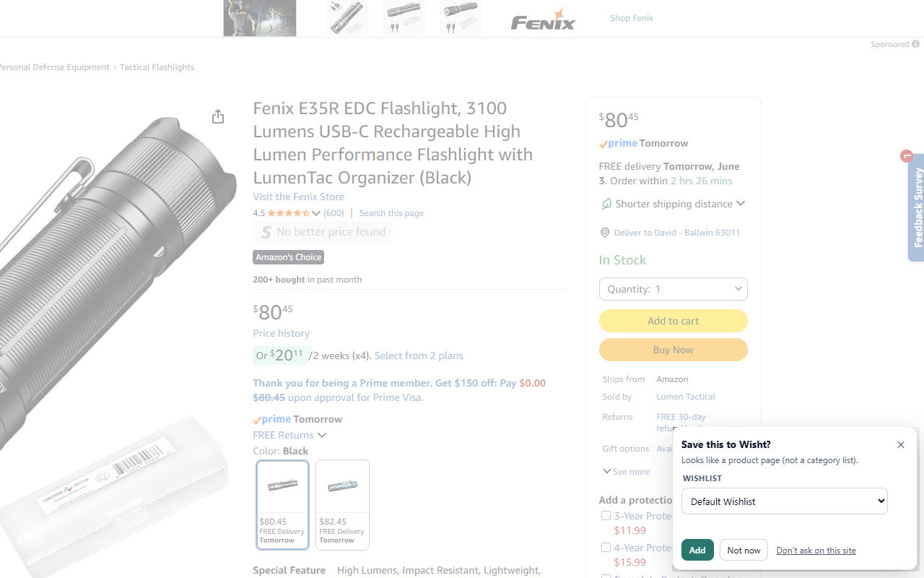The height and width of the screenshot is (578, 924).
Task: Click the location pin delivery icon
Action: click(x=605, y=233)
